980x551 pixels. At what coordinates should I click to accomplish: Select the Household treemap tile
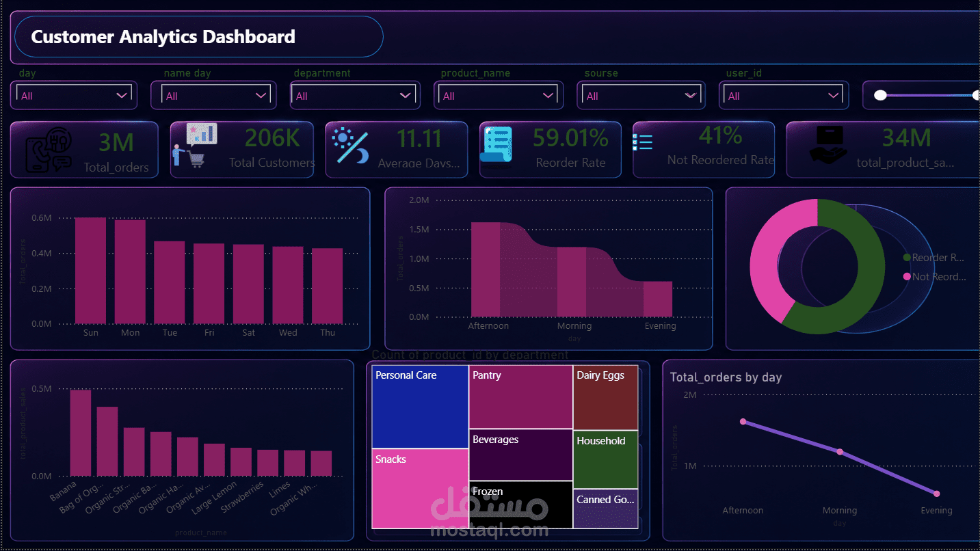click(x=605, y=459)
